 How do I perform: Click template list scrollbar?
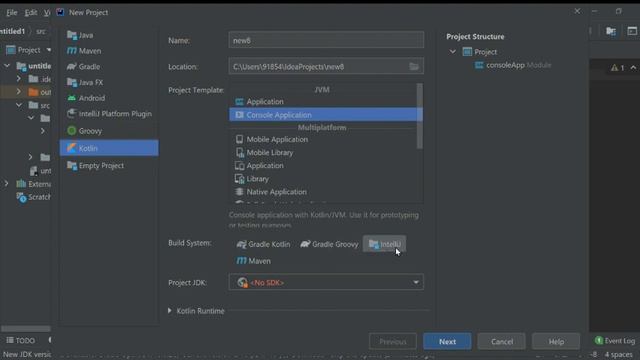tap(420, 116)
